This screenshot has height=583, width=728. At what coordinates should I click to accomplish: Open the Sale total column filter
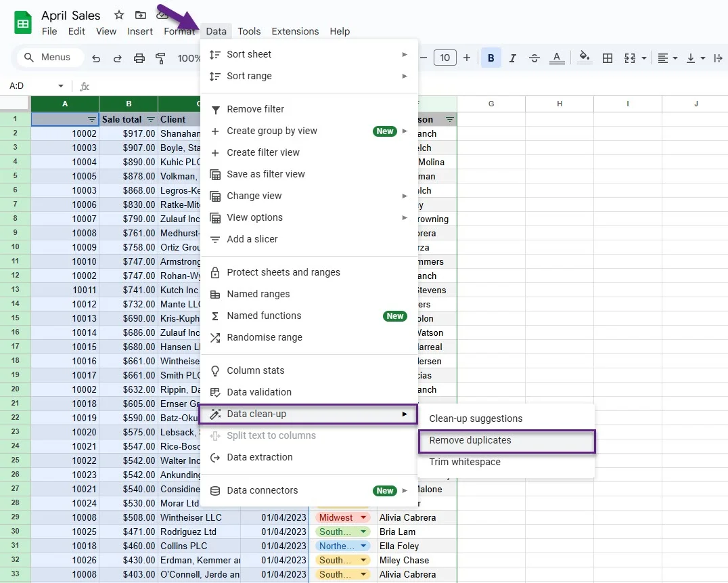click(150, 120)
